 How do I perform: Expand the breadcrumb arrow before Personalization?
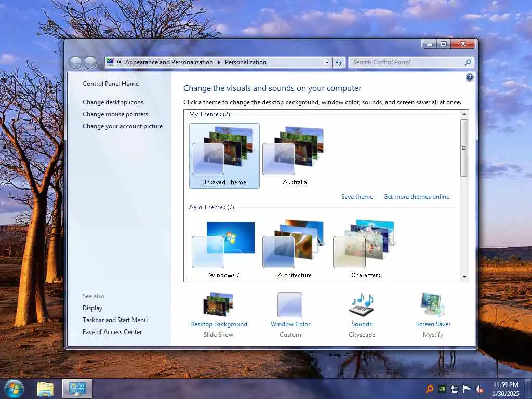(219, 62)
